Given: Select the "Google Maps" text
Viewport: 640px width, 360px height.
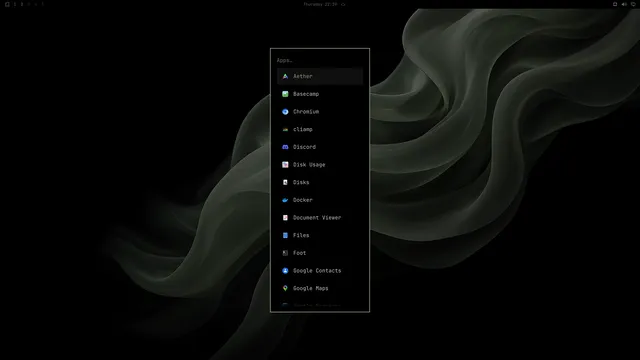Looking at the screenshot, I should 311,288.
